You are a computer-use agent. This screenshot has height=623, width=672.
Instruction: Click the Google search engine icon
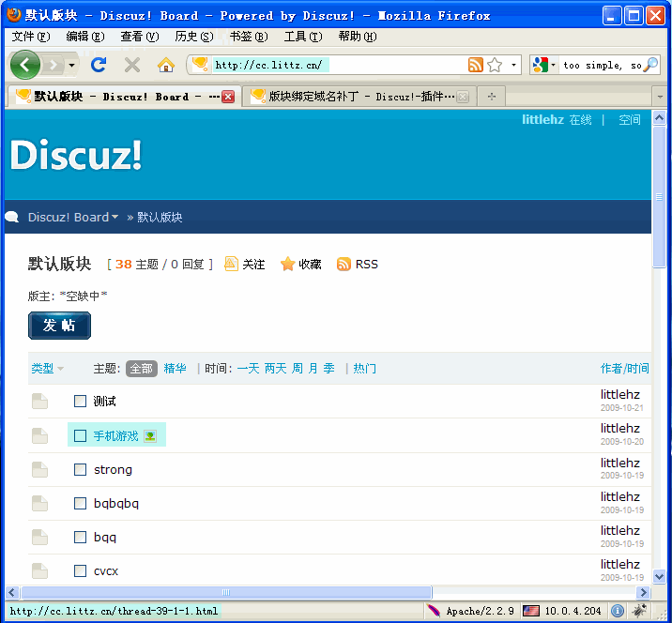click(540, 65)
